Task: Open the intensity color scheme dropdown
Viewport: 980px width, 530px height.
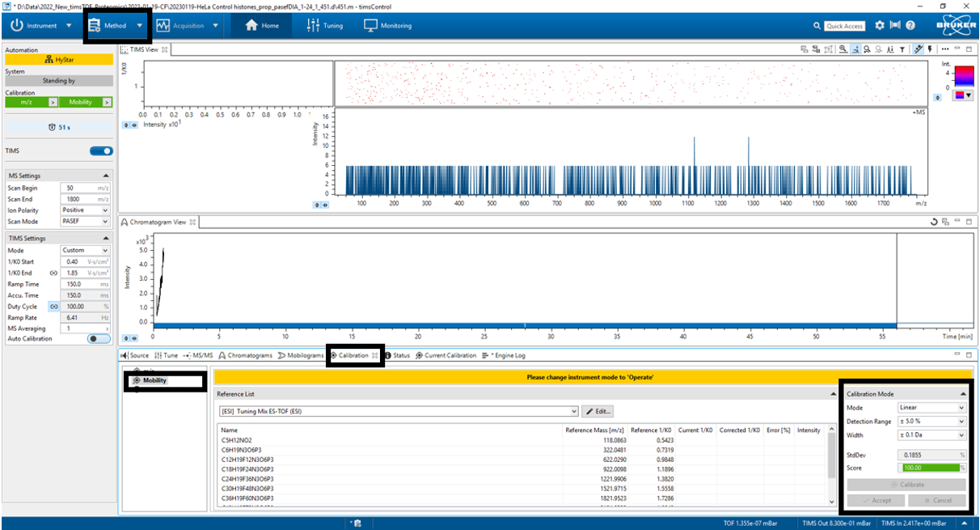Action: tap(962, 95)
